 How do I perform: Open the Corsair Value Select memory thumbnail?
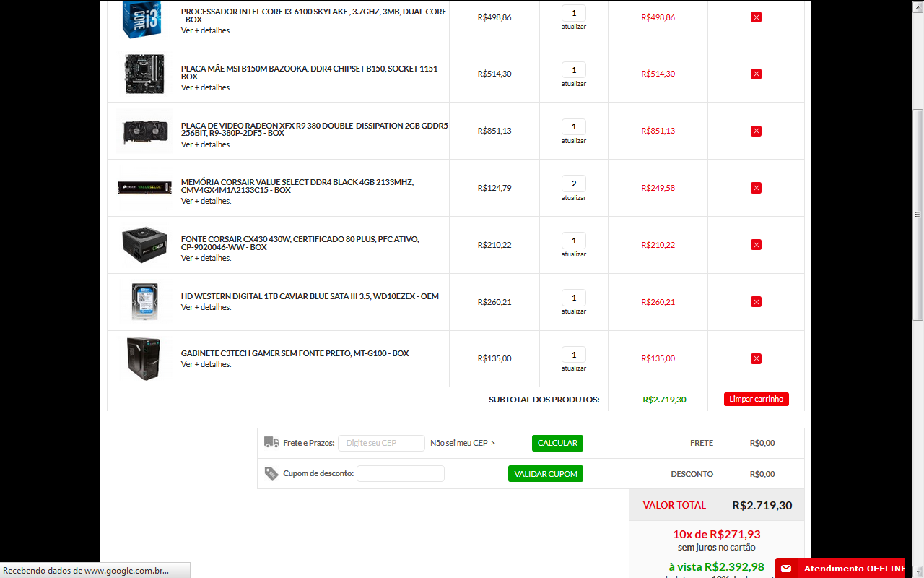point(144,188)
